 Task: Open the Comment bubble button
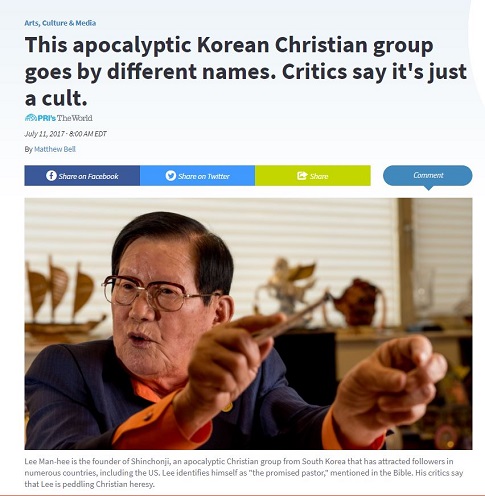[x=428, y=176]
